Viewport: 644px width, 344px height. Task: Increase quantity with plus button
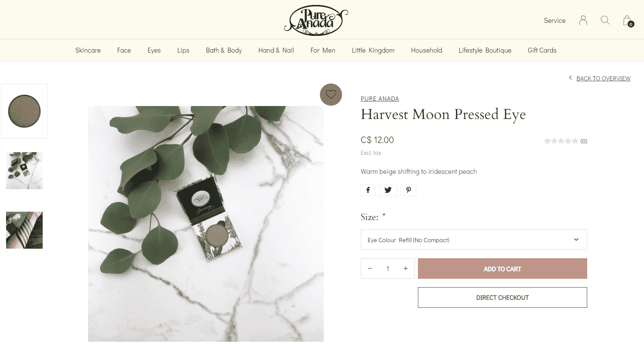point(406,268)
